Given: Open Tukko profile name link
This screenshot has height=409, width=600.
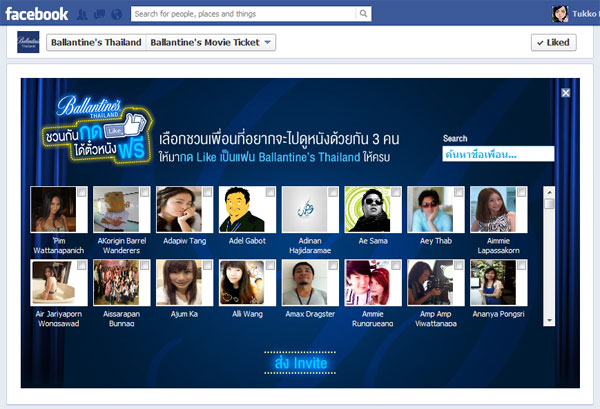Looking at the screenshot, I should pyautogui.click(x=585, y=14).
